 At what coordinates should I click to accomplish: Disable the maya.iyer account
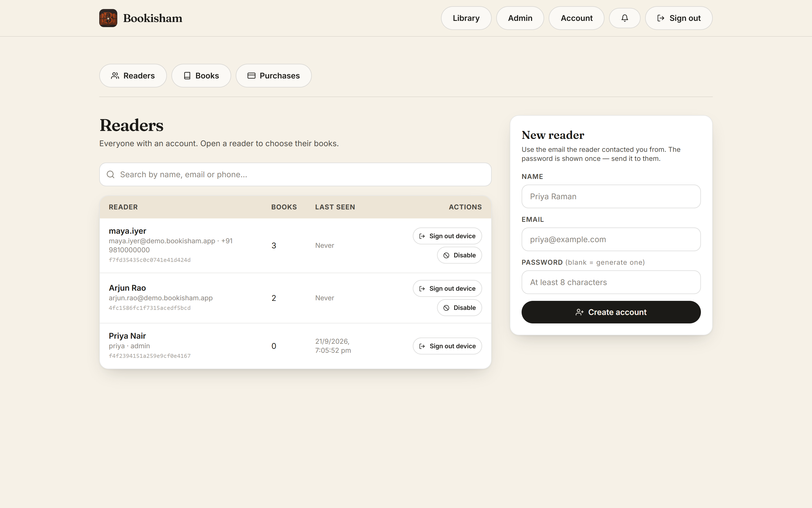tap(459, 255)
